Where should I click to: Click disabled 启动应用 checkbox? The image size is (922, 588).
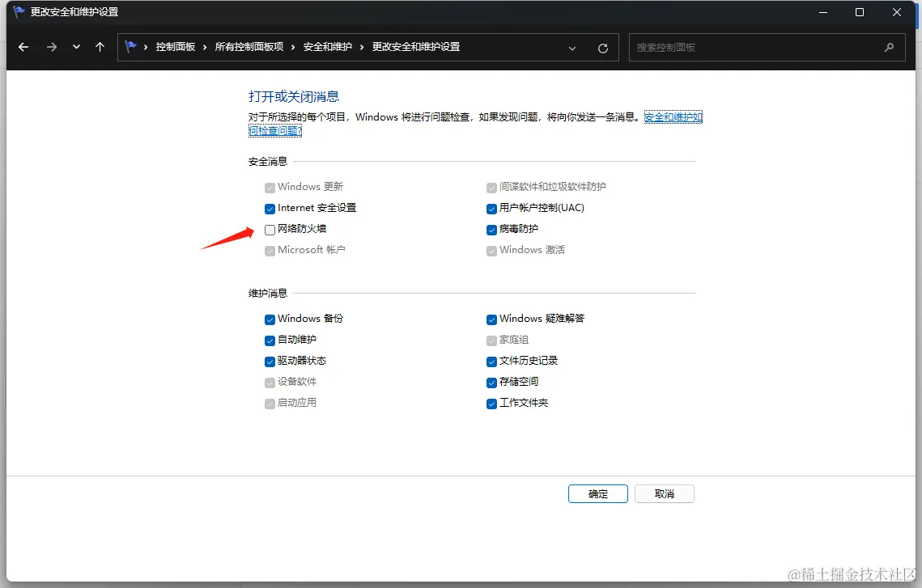(x=270, y=404)
